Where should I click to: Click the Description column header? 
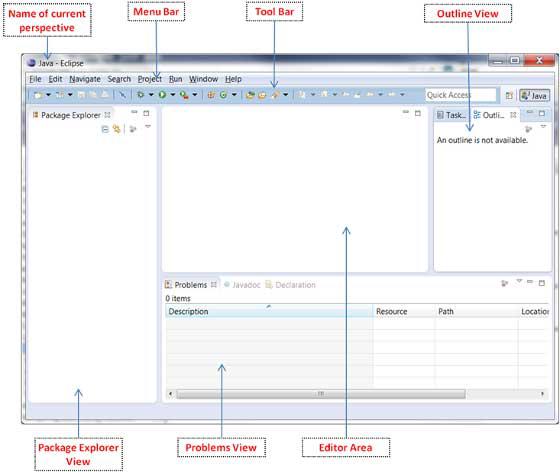[x=269, y=311]
